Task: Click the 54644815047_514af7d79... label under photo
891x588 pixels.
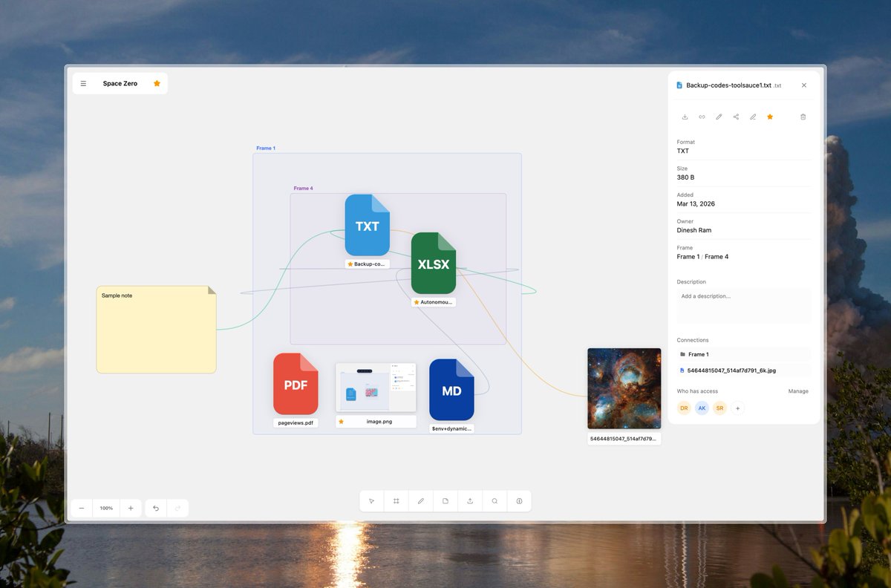Action: [x=624, y=439]
